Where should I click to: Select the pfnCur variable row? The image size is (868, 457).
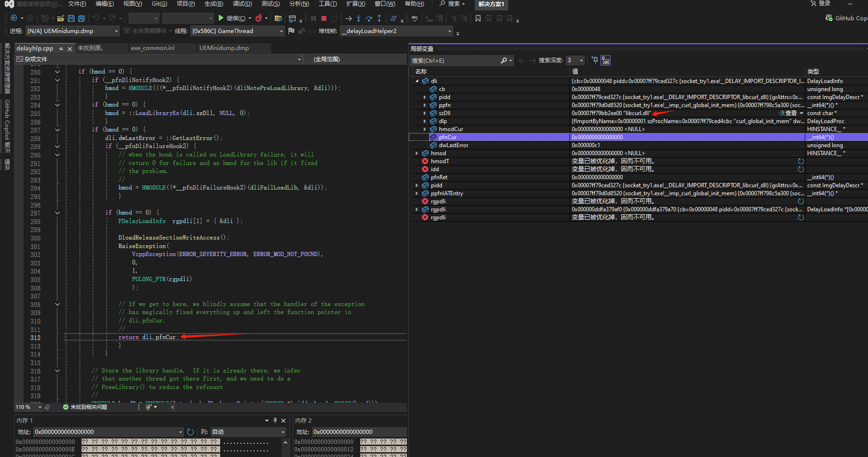(638, 137)
